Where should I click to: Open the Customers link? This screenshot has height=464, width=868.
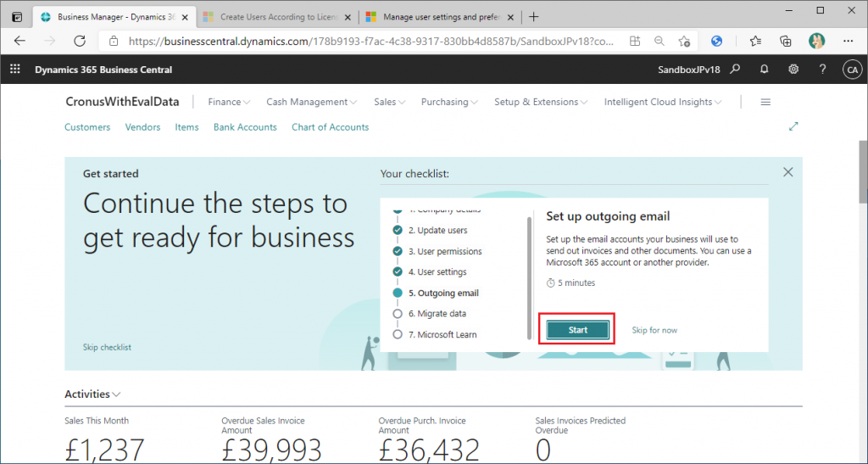[87, 126]
